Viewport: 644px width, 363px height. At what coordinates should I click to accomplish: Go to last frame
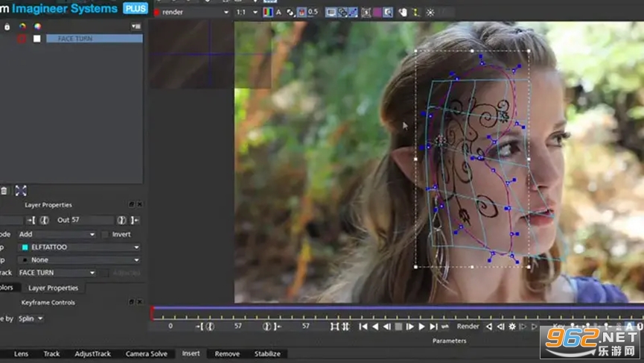(433, 326)
